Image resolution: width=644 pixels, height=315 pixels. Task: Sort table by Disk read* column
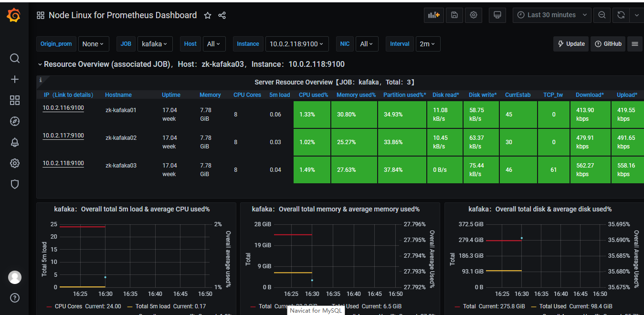coord(446,95)
